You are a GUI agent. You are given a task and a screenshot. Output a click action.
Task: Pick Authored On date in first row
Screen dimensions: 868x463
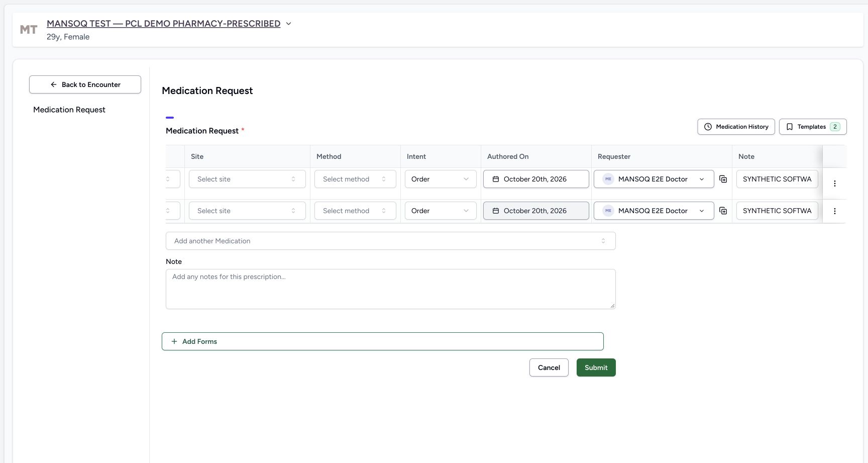tap(536, 179)
